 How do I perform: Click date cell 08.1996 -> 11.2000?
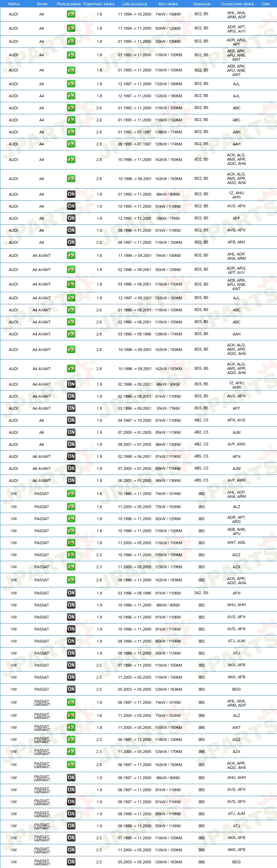point(135,580)
